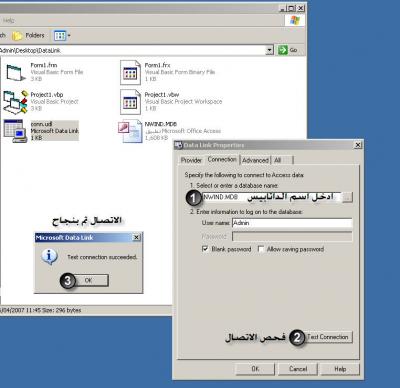Maximize the Explorer window
This screenshot has width=400, height=388.
292,8
